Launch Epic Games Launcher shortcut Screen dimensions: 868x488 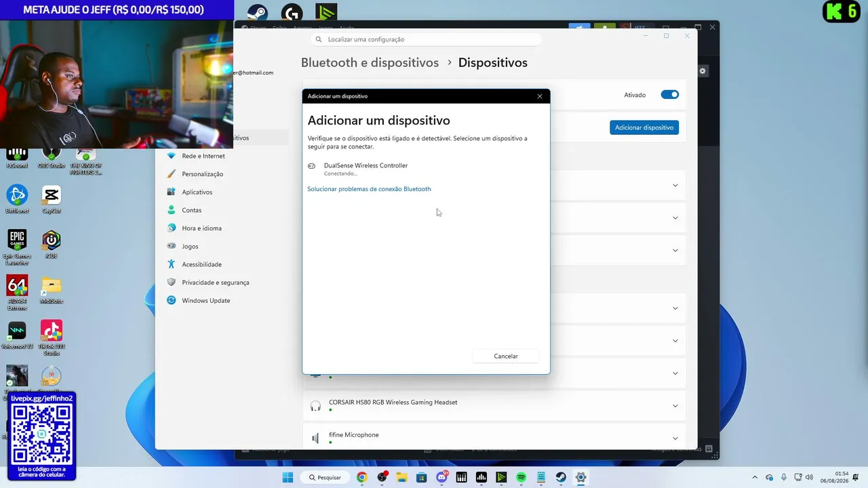pos(17,247)
